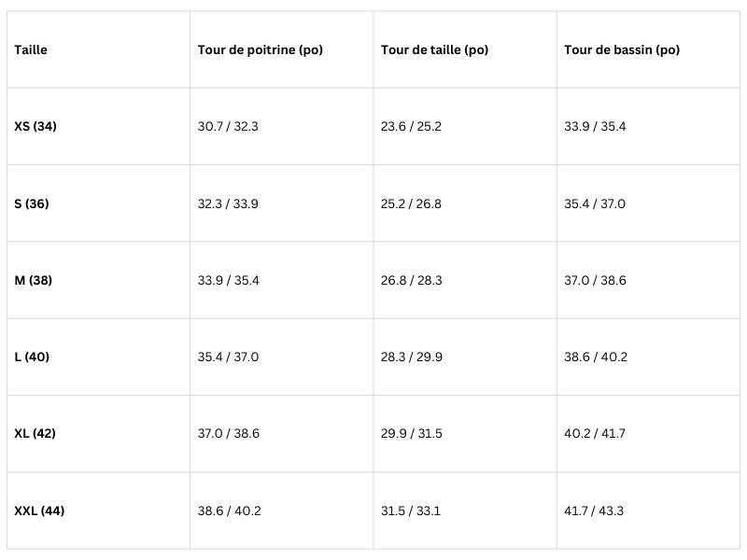This screenshot has width=747, height=560.
Task: Click the 29.9 / 31.5 waist cell
Action: tap(411, 433)
